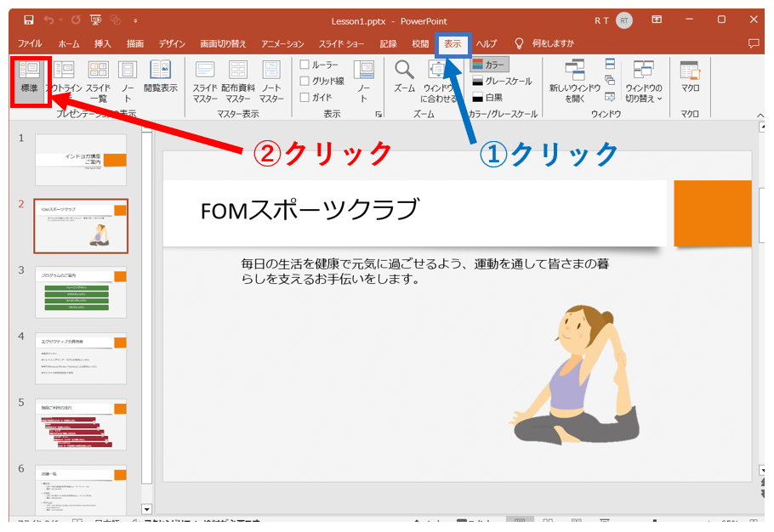
Task: Open the 表示 tab
Action: 452,43
